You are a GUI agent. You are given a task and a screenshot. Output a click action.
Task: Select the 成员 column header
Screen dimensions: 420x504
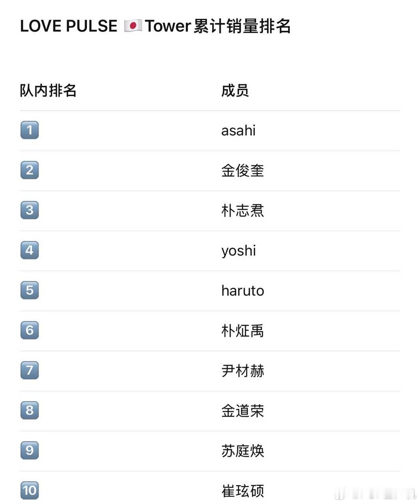(235, 91)
